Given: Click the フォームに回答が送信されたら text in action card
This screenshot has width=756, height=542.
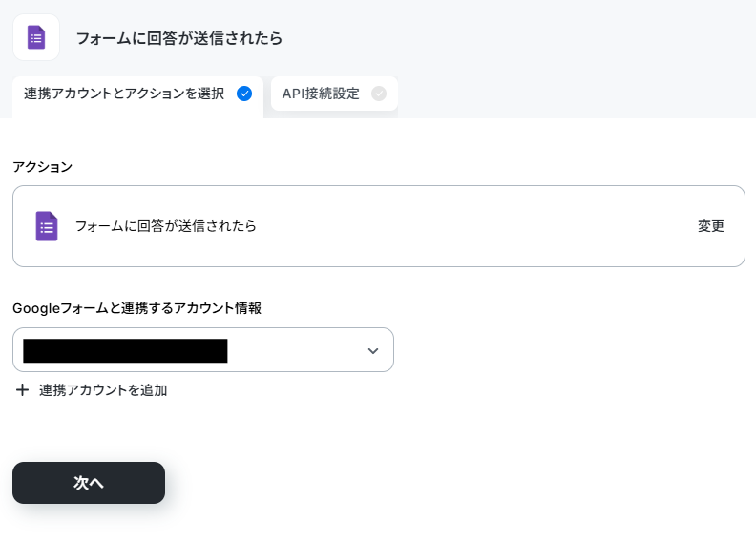Looking at the screenshot, I should 166,226.
